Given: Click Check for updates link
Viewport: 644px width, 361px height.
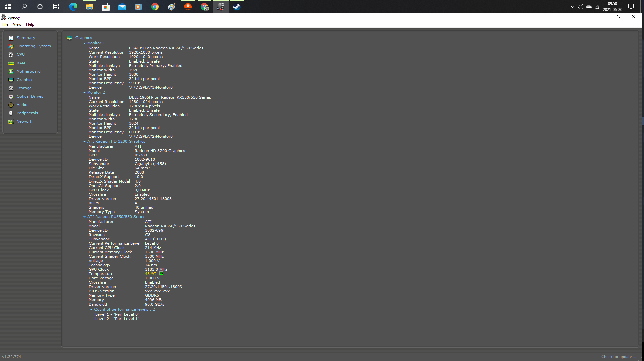Looking at the screenshot, I should (x=618, y=357).
